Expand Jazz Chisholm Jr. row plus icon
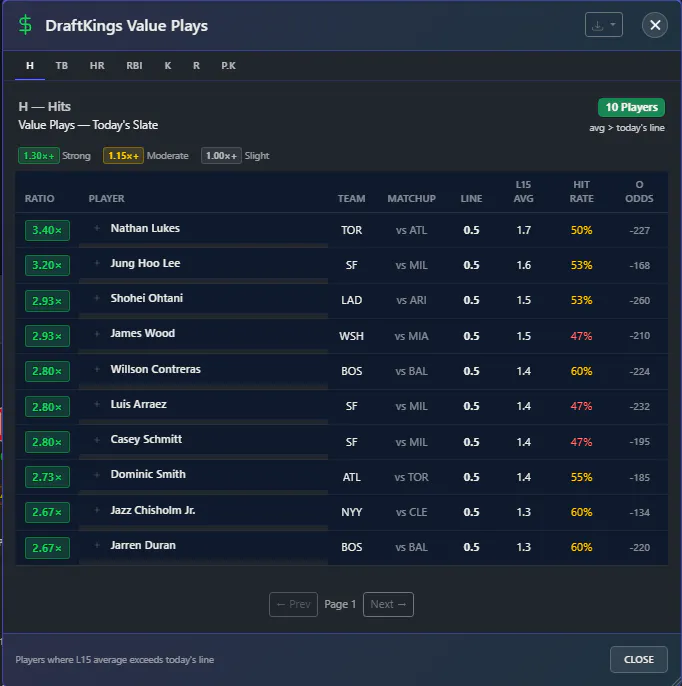The width and height of the screenshot is (682, 686). (97, 510)
